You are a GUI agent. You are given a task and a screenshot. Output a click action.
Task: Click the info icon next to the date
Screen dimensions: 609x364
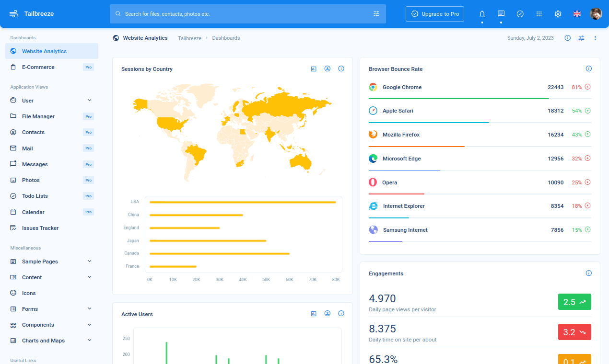click(568, 38)
